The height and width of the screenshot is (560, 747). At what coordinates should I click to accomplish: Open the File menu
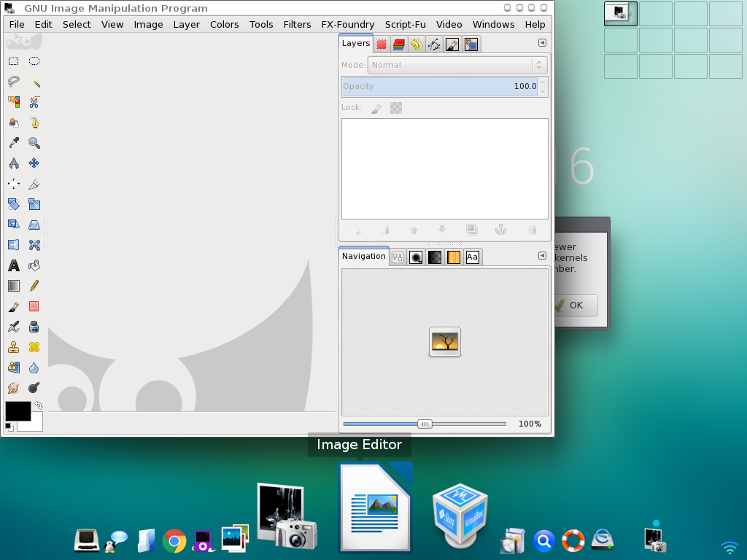(x=17, y=24)
